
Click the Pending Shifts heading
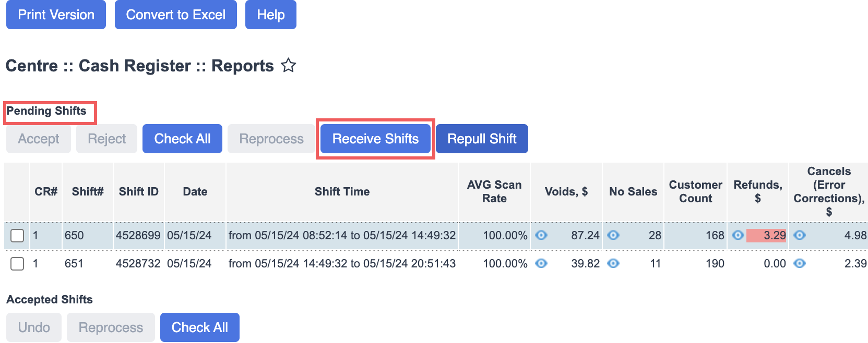click(x=46, y=111)
